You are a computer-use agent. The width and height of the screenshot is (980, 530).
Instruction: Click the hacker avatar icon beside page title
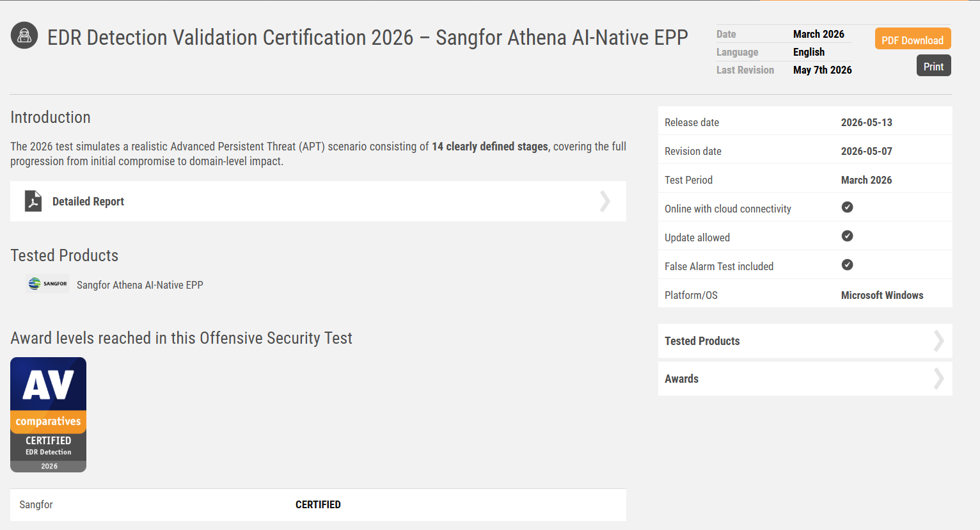point(24,36)
